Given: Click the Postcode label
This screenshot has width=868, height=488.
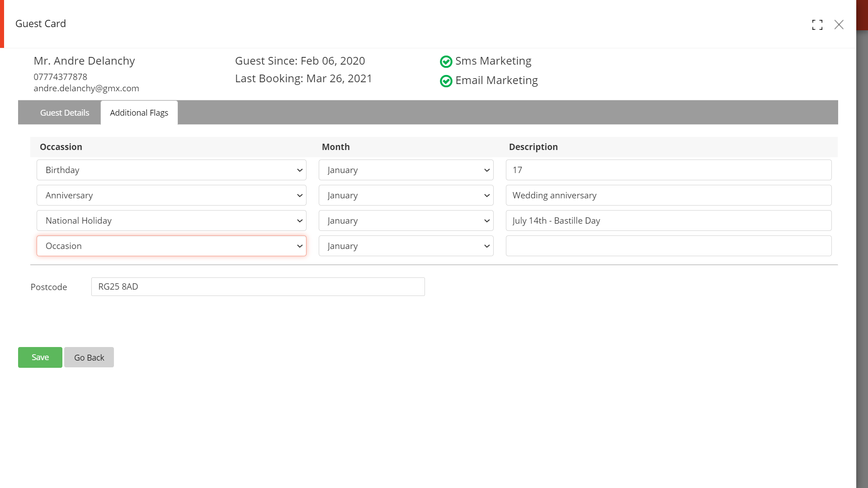Looking at the screenshot, I should [x=49, y=287].
